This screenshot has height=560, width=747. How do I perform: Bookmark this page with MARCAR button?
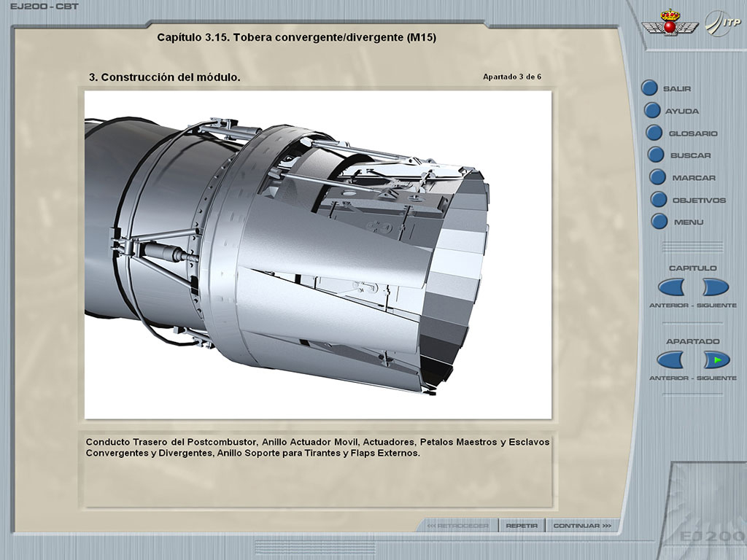[x=657, y=177]
